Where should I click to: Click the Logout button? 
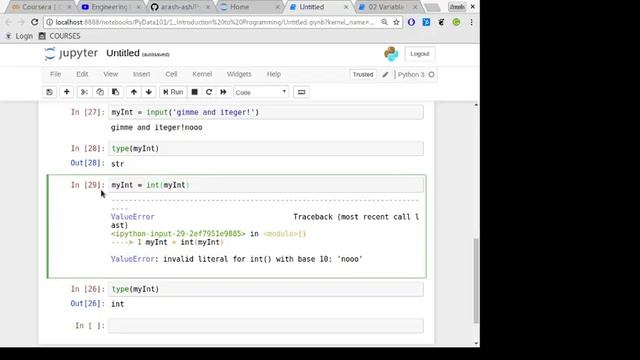coord(420,54)
